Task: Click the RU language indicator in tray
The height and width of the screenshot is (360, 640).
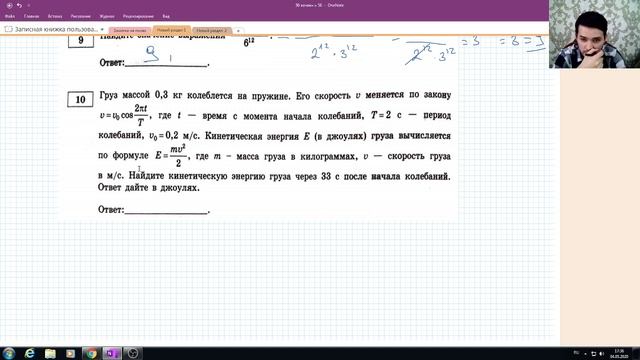Action: click(576, 353)
